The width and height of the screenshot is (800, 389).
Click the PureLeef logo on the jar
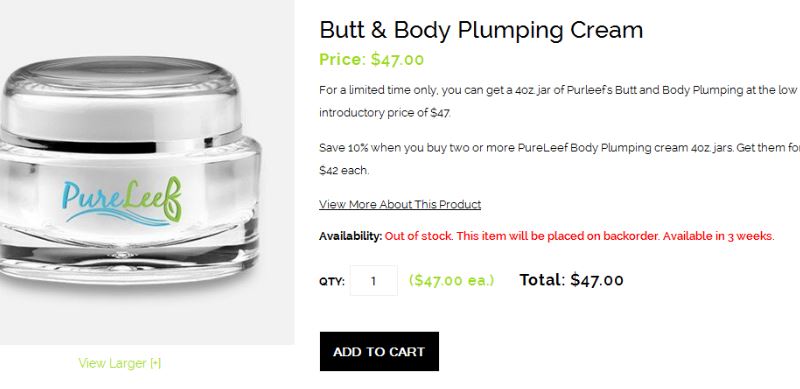coord(121,201)
